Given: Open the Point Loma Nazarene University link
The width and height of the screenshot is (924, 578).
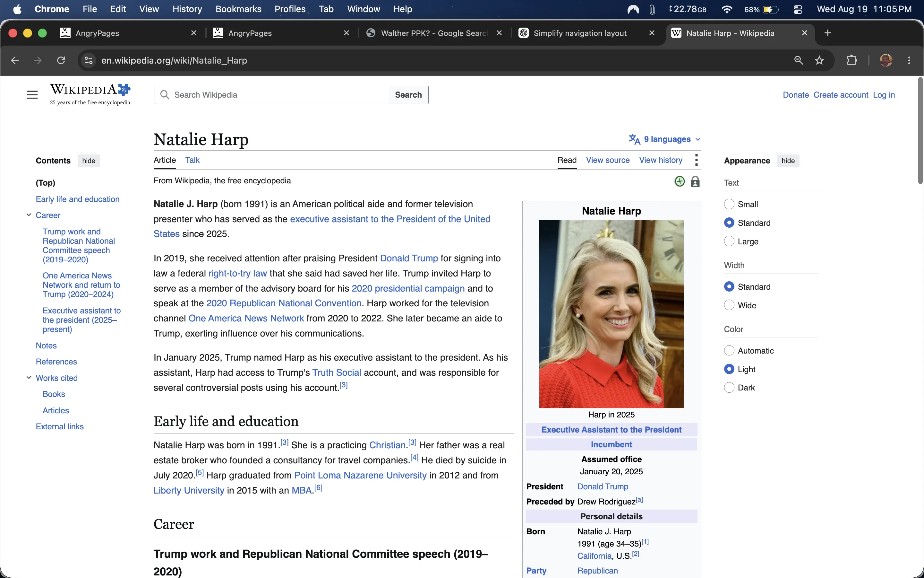Looking at the screenshot, I should click(360, 476).
